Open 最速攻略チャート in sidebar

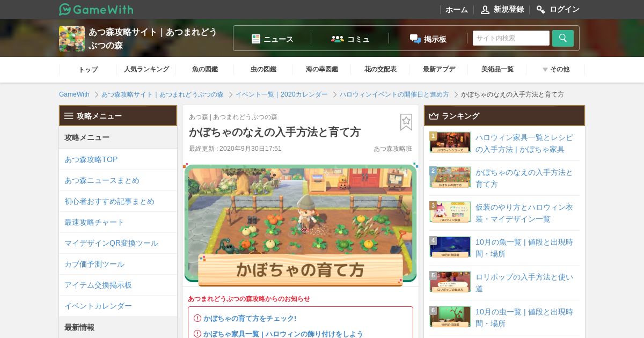tap(118, 222)
